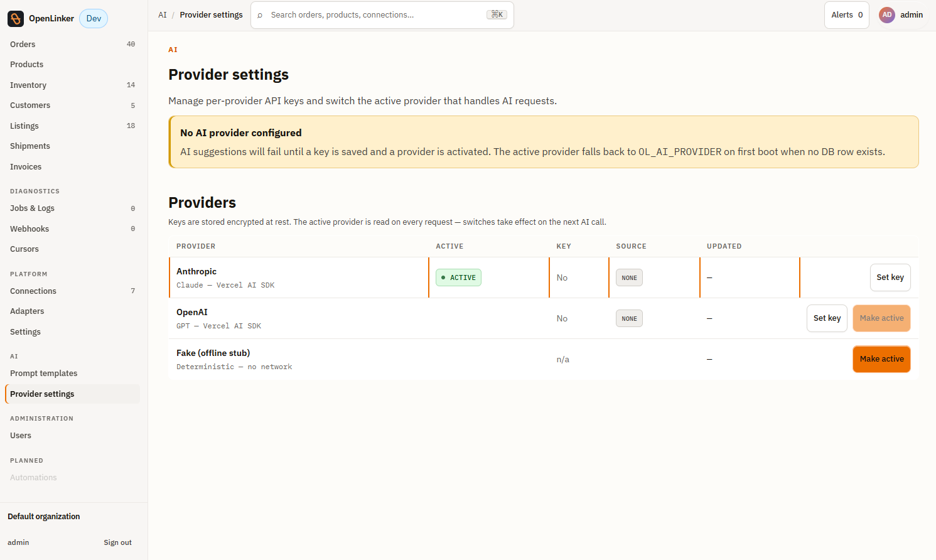Select Provider settings in sidebar
936x560 pixels.
73,394
